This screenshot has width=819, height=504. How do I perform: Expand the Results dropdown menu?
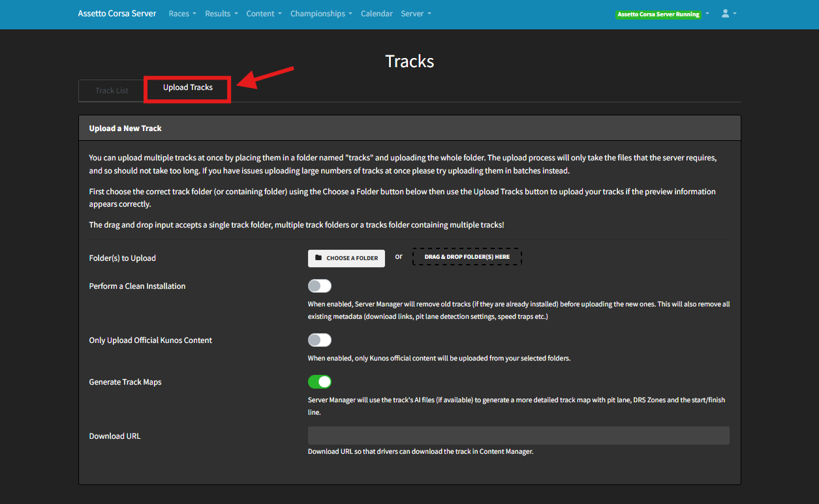click(x=221, y=13)
